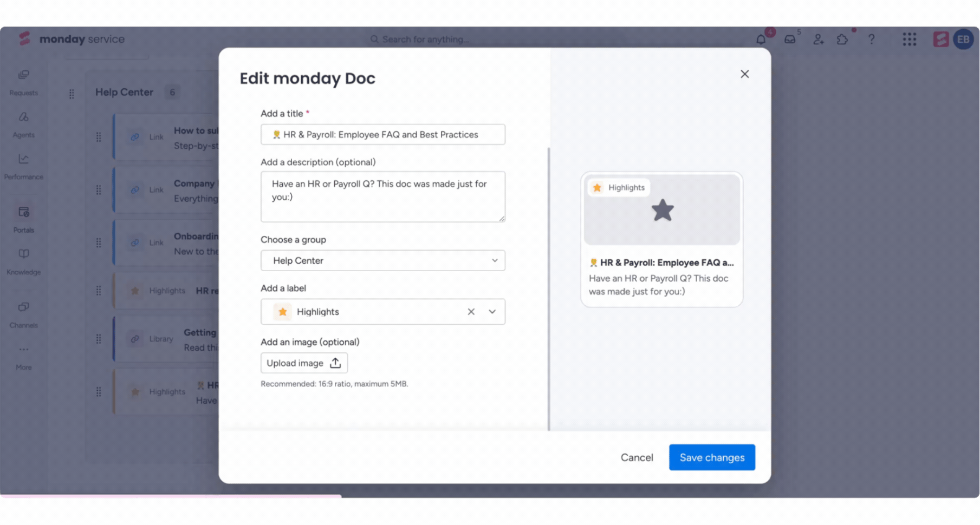
Task: Click the Highlights badge on preview card
Action: [619, 187]
